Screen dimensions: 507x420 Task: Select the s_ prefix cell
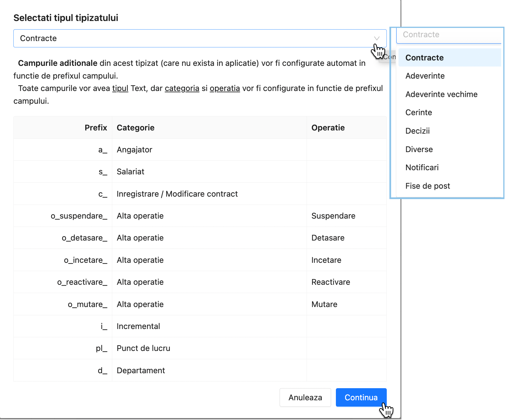click(x=63, y=171)
